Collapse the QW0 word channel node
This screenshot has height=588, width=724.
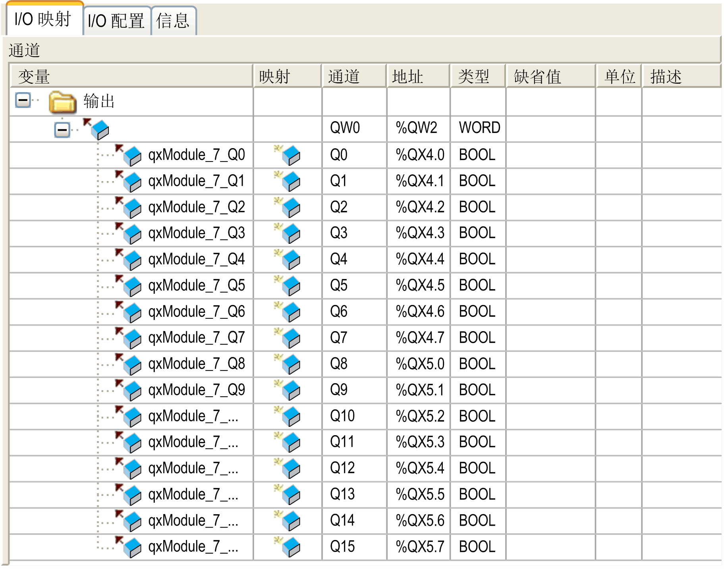(x=62, y=130)
